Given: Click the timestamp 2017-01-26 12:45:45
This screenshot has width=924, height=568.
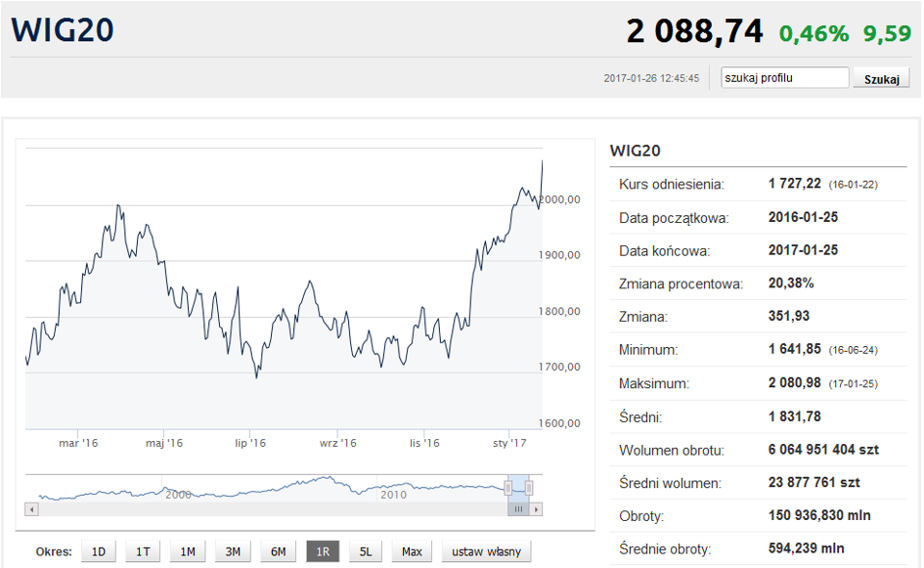Looking at the screenshot, I should [651, 78].
